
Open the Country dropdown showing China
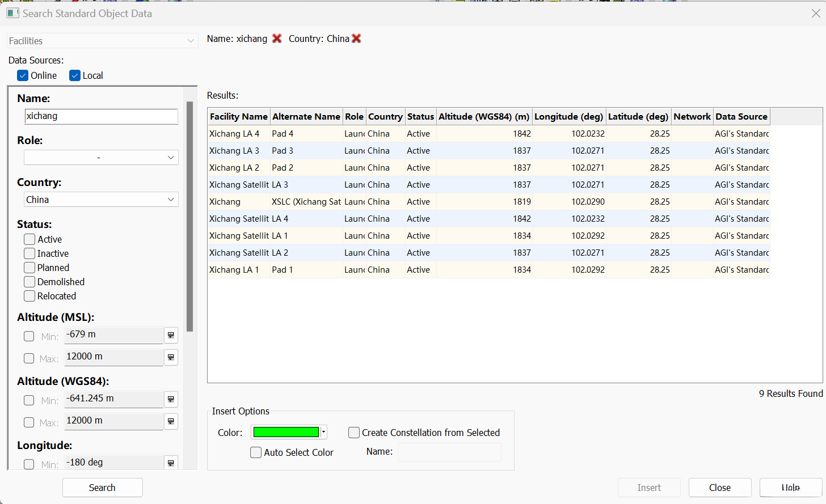pos(101,200)
